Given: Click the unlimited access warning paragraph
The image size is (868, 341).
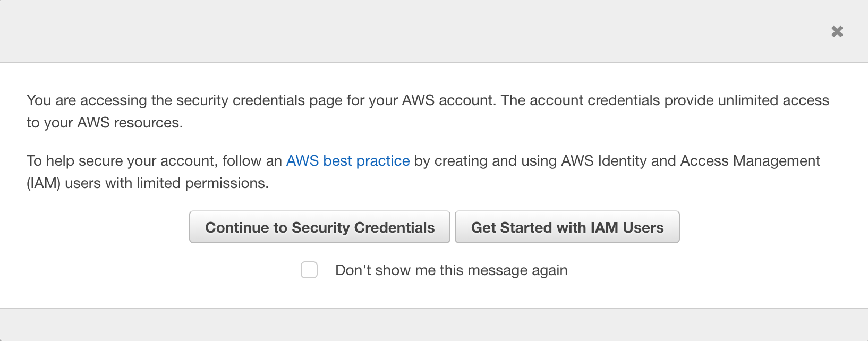Looking at the screenshot, I should [428, 100].
